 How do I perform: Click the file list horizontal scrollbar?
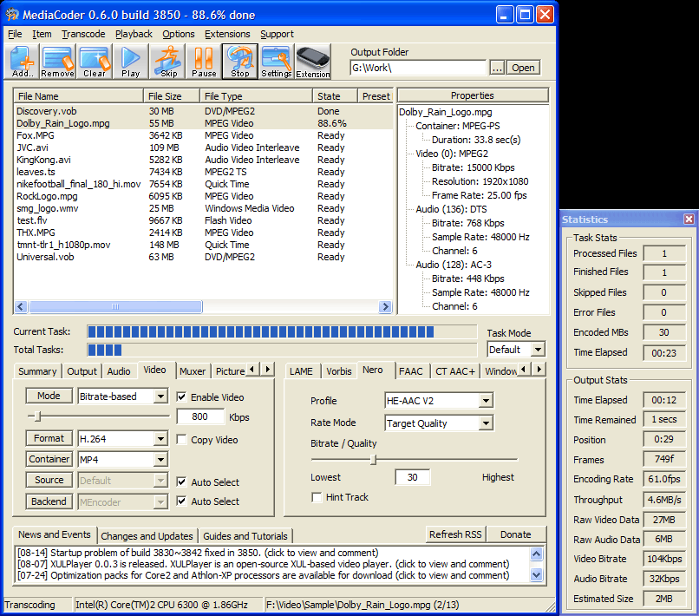pos(203,307)
